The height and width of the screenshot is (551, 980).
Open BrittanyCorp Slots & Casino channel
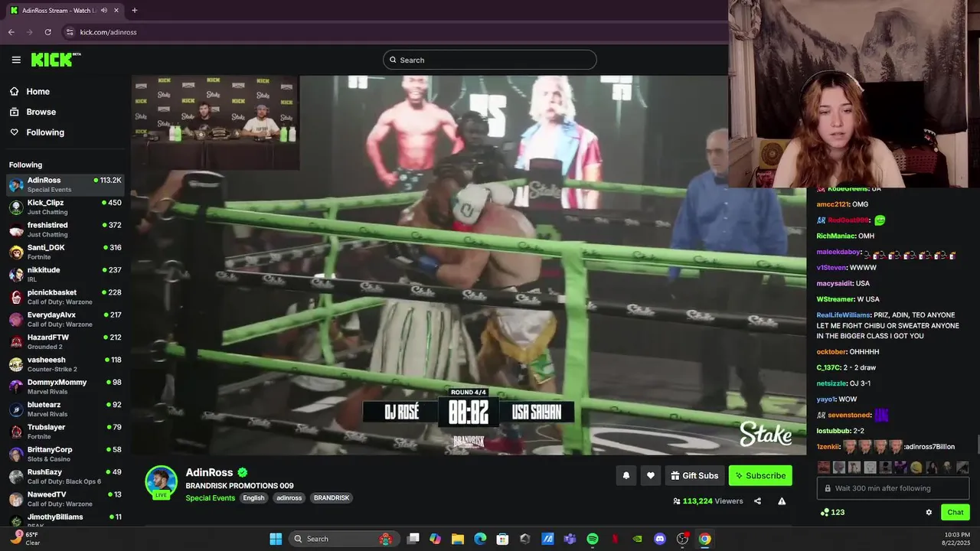pyautogui.click(x=65, y=454)
